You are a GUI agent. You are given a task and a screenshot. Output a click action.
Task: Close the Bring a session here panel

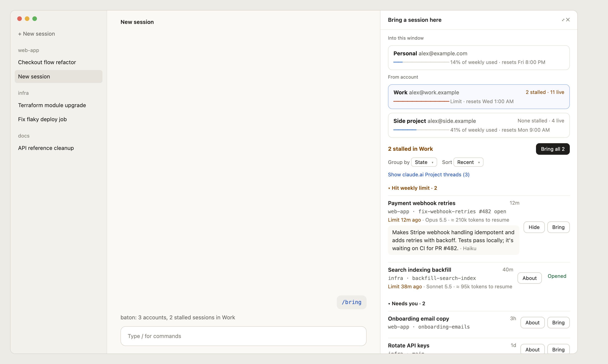pyautogui.click(x=568, y=20)
